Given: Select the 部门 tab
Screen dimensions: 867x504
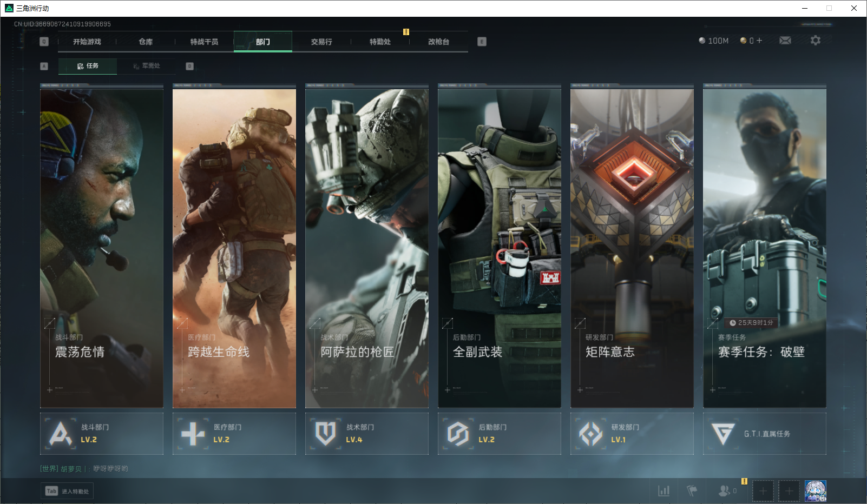Looking at the screenshot, I should click(x=263, y=42).
